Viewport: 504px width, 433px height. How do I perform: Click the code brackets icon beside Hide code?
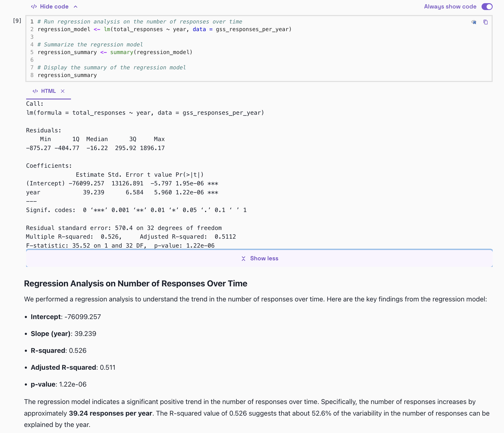(x=34, y=7)
